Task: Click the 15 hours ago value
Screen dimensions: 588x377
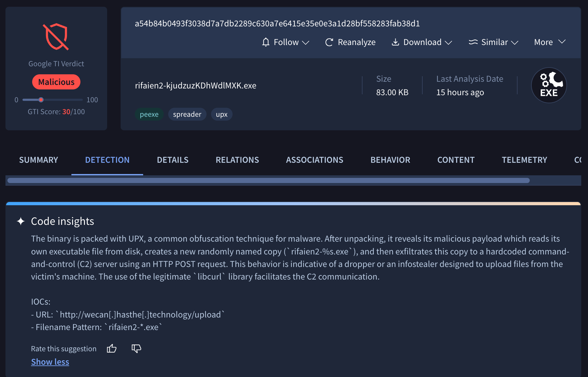Action: click(x=460, y=92)
